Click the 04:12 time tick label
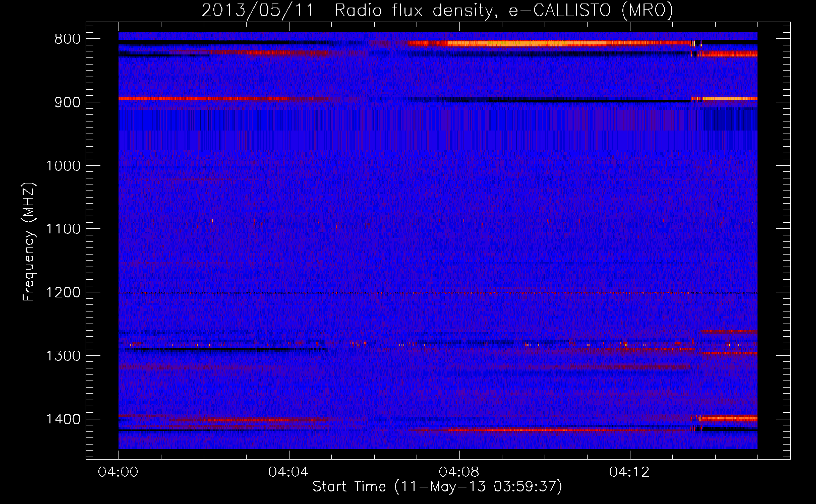The image size is (816, 504). point(629,472)
